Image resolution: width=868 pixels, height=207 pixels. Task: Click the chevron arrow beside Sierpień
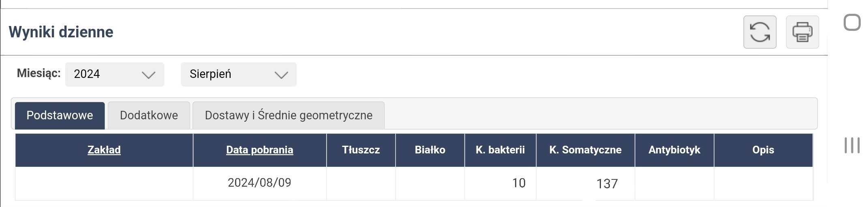coord(281,75)
